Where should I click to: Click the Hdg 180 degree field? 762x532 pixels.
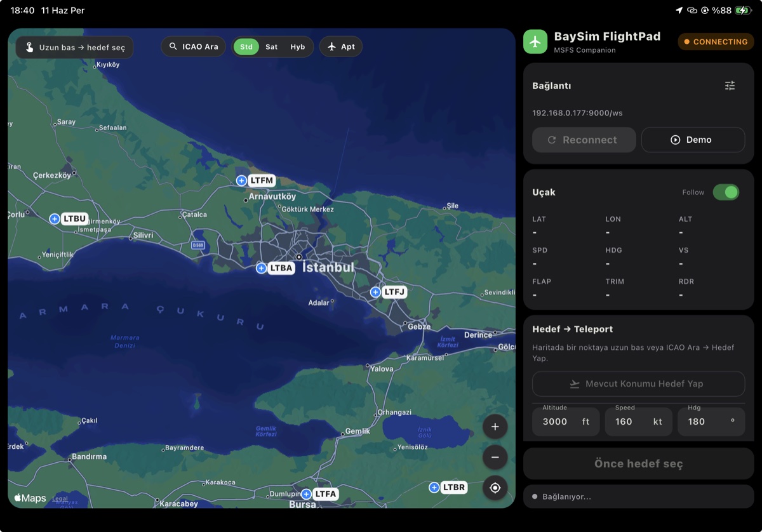tap(711, 422)
